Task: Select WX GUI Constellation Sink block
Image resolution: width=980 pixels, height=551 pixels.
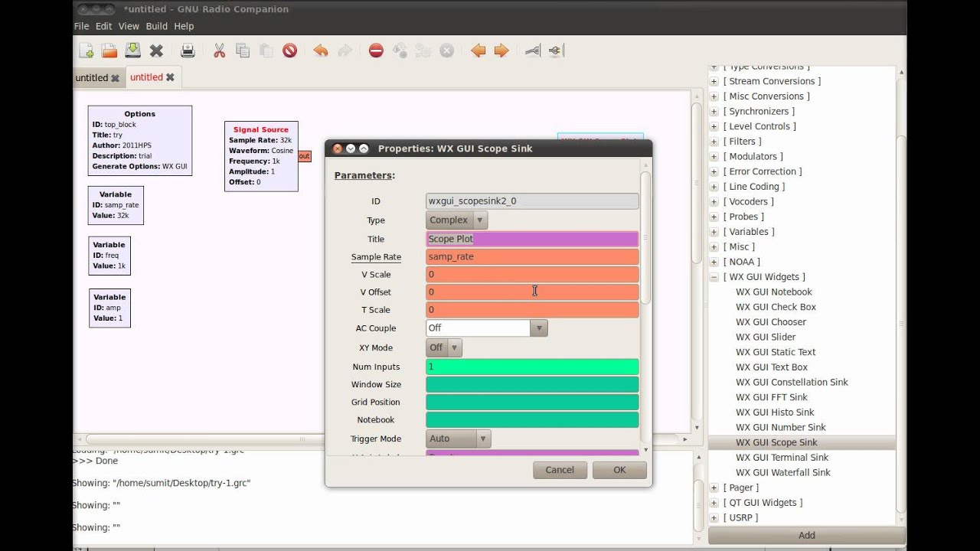Action: (x=792, y=382)
